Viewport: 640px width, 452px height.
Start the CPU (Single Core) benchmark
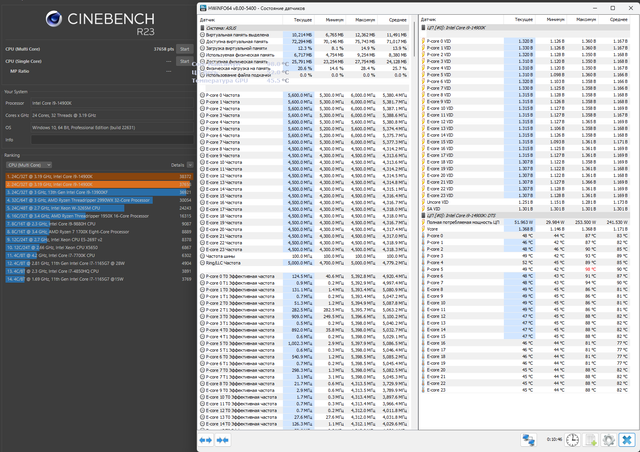[x=184, y=61]
